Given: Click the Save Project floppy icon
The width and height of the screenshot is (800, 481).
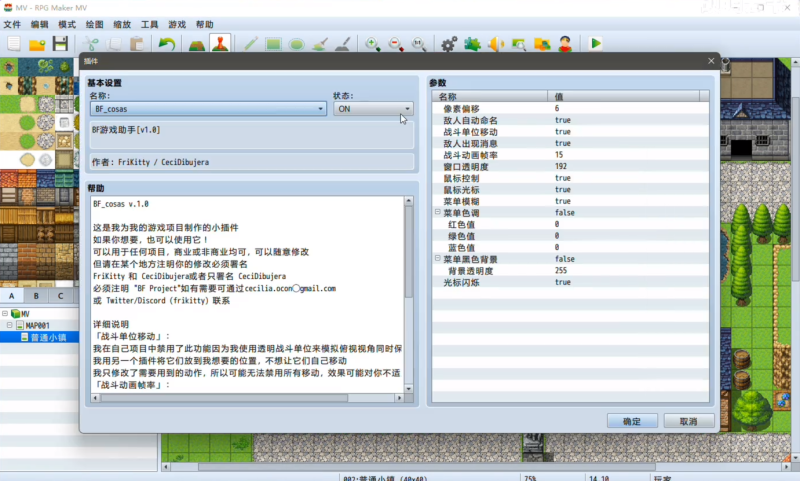Looking at the screenshot, I should click(60, 44).
